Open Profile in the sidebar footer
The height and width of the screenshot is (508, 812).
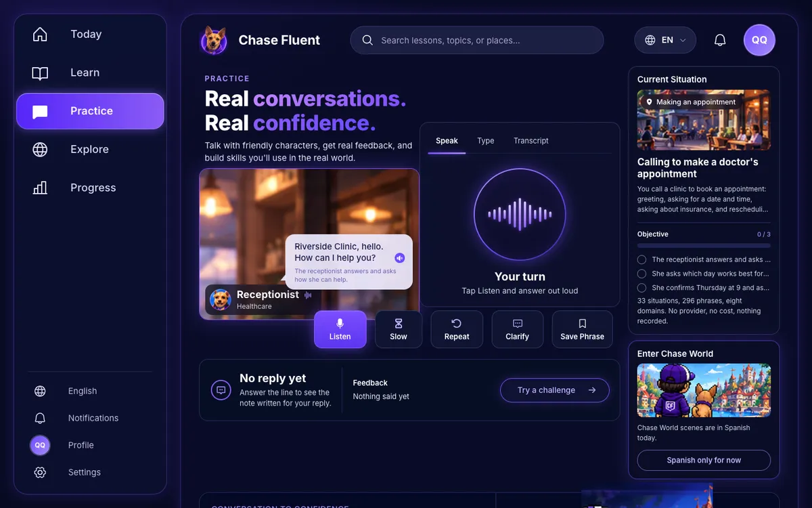90,445
